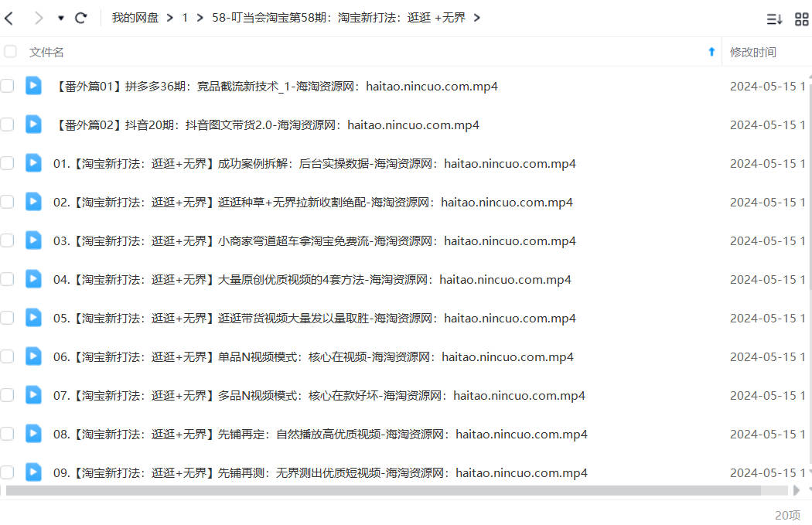The width and height of the screenshot is (812, 525).
Task: Sort by 修改时间 column header
Action: point(753,53)
